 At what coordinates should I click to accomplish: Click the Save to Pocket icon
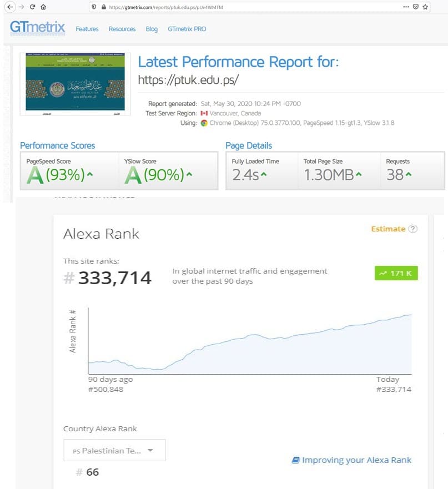coord(416,7)
